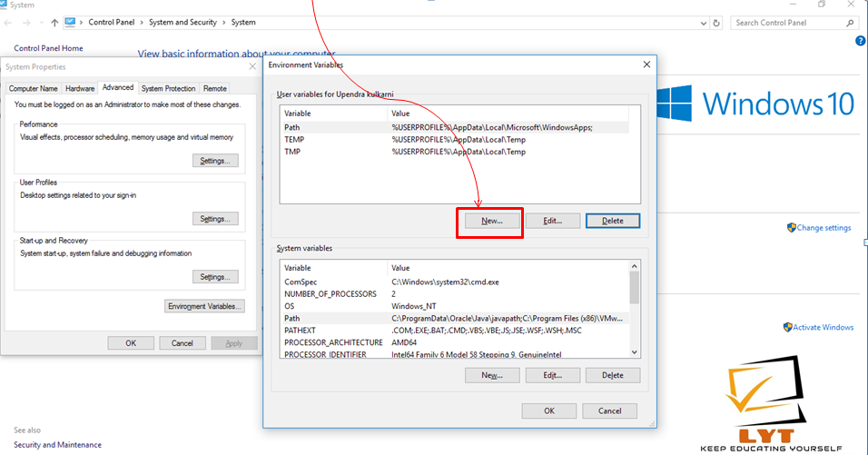Screen dimensions: 868x455
Task: Open User Profiles Settings button
Action: click(215, 219)
